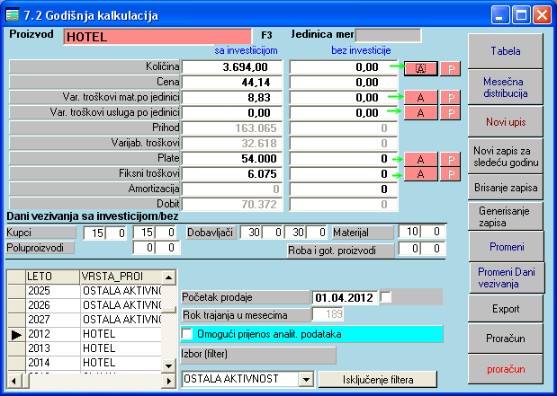Screen dimensions: 557x396
Task: Click the Plate field showing 54.000
Action: click(x=232, y=158)
